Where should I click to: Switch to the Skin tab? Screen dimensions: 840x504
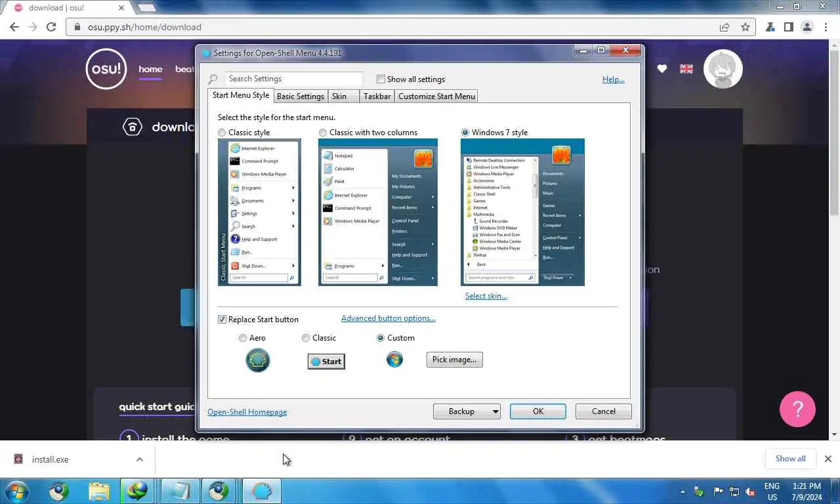(x=343, y=96)
